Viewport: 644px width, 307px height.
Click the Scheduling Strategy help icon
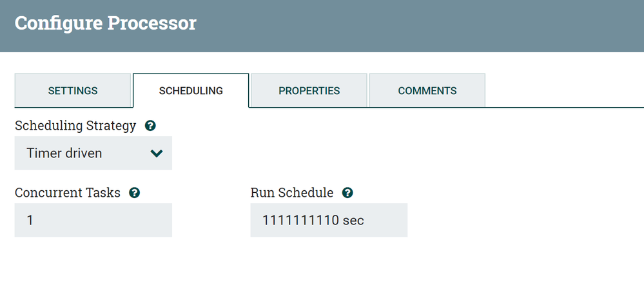[x=150, y=126]
